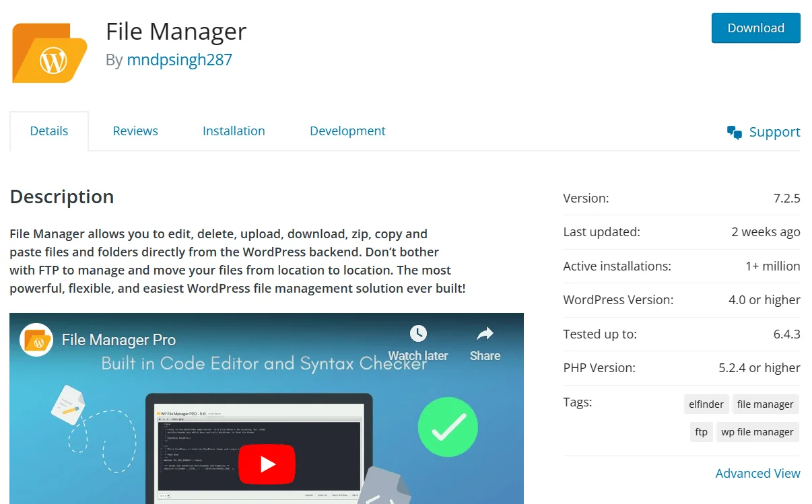Click the 'Tags:' label
The height and width of the screenshot is (504, 812).
578,402
